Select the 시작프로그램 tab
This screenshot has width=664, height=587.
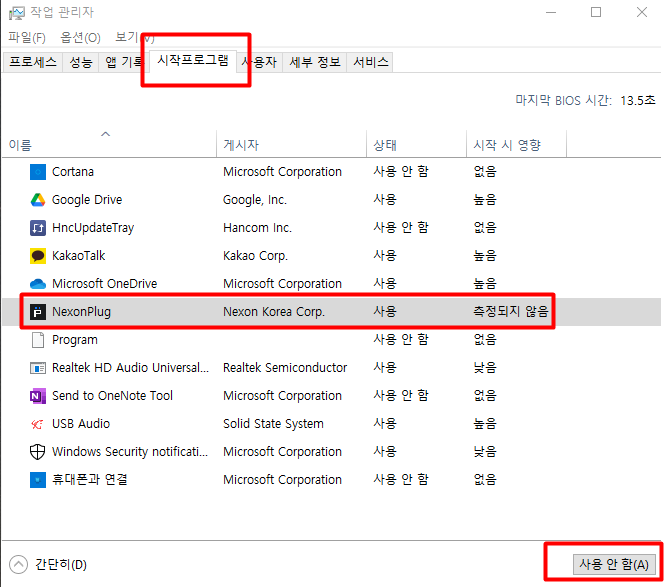coord(193,61)
